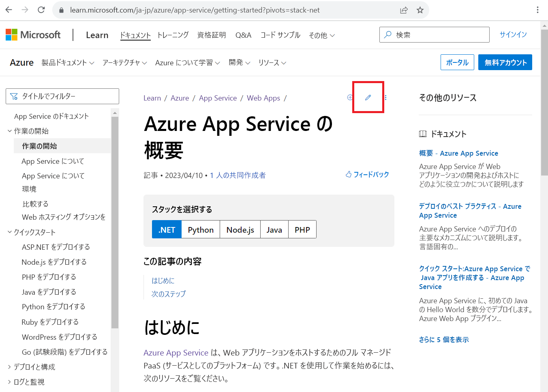Open the article's vertical dots more-actions menu
Screen dimensions: 548x392
point(385,97)
